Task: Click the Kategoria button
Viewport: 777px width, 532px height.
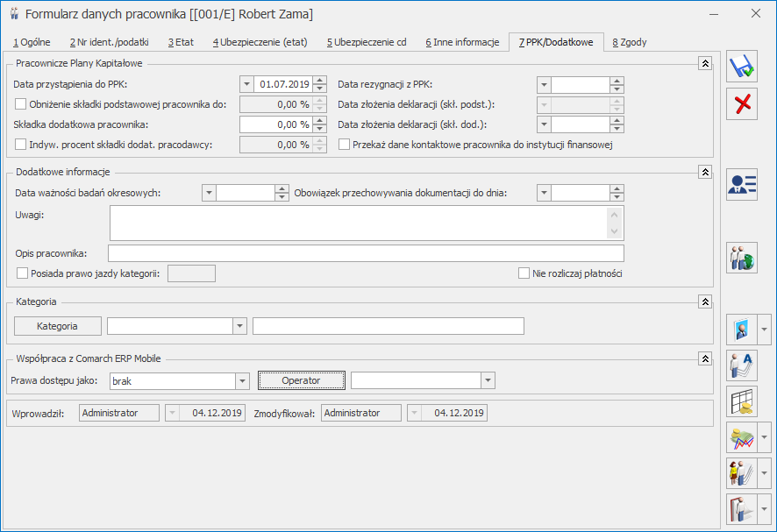Action: click(58, 326)
